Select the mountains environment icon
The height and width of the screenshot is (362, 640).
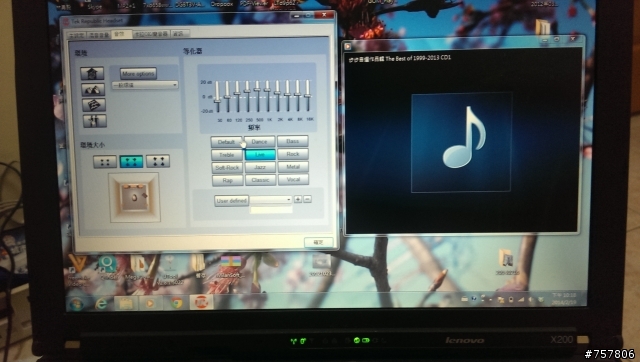point(93,89)
